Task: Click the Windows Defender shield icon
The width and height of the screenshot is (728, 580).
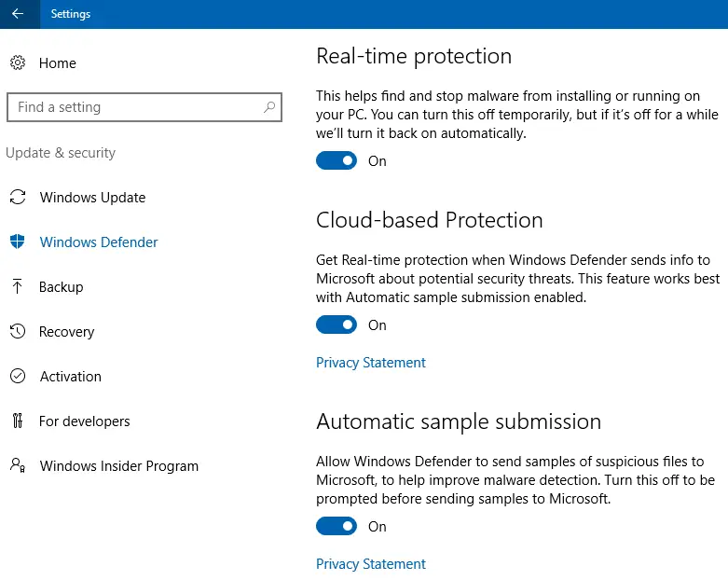Action: [18, 242]
